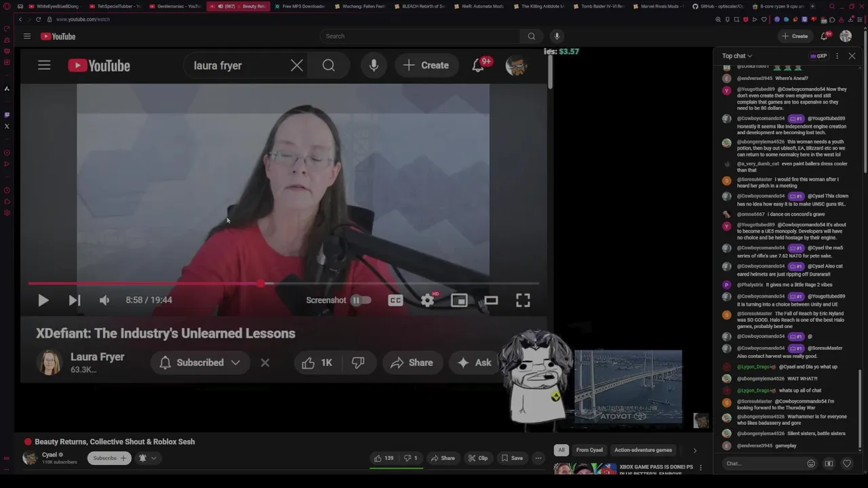
Task: Open Cyael channel name link
Action: (50, 455)
